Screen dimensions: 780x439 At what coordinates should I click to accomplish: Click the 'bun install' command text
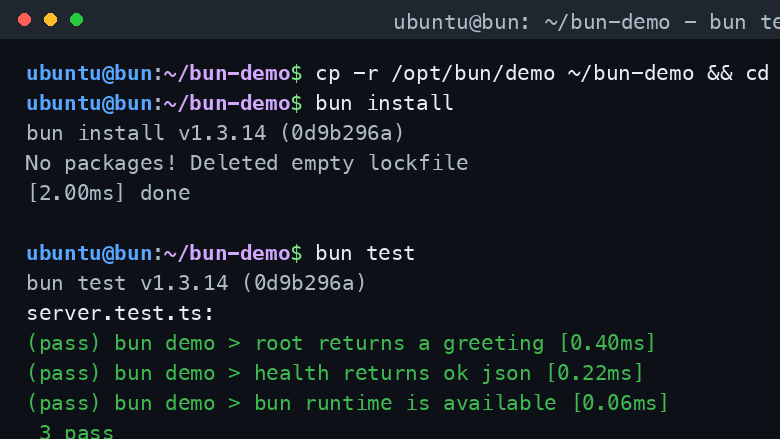point(385,103)
